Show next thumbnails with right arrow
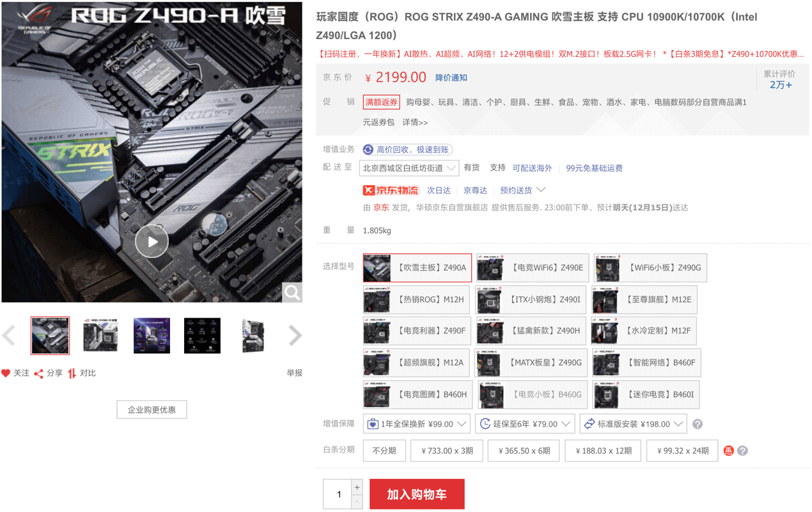 (x=295, y=336)
